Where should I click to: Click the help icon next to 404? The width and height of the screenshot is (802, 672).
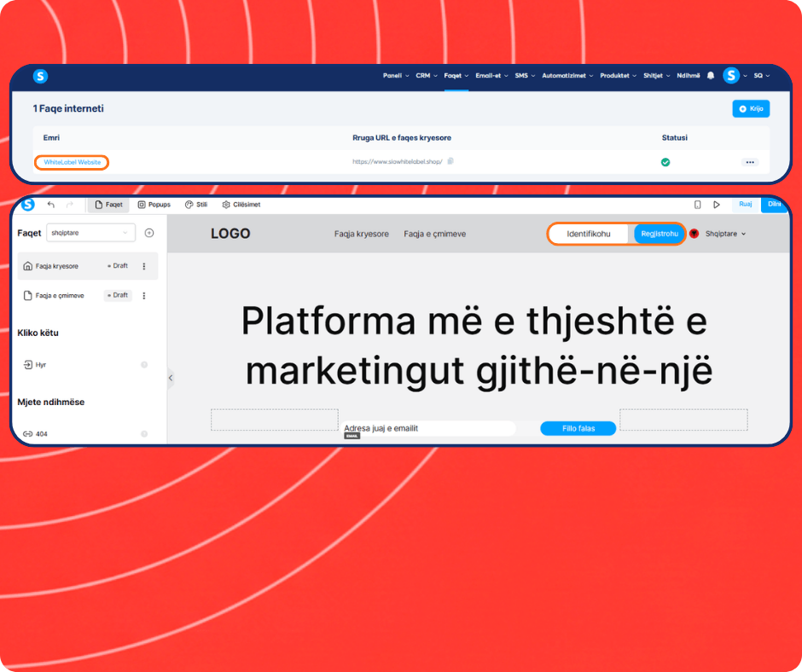[144, 434]
